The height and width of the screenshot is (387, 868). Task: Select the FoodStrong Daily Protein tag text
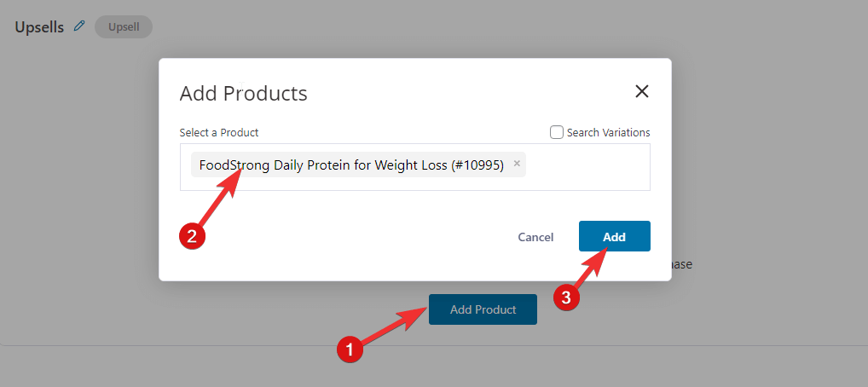[x=351, y=165]
